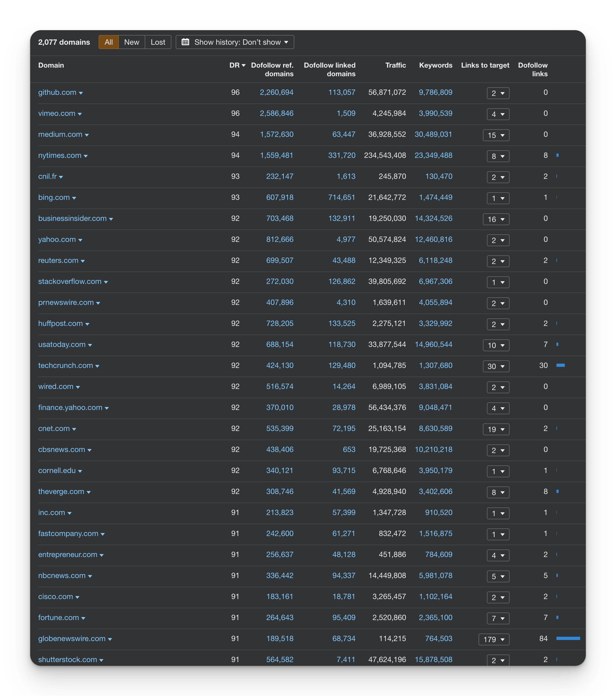This screenshot has height=696, width=616.
Task: Click bing.com dofollow linked domains 714,651
Action: click(x=342, y=197)
